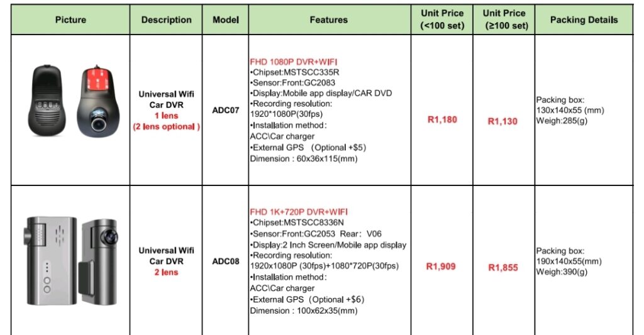Select the red FHD 1080P DVR+WIFI heading
Image resolution: width=644 pixels, height=335 pixels.
[293, 62]
